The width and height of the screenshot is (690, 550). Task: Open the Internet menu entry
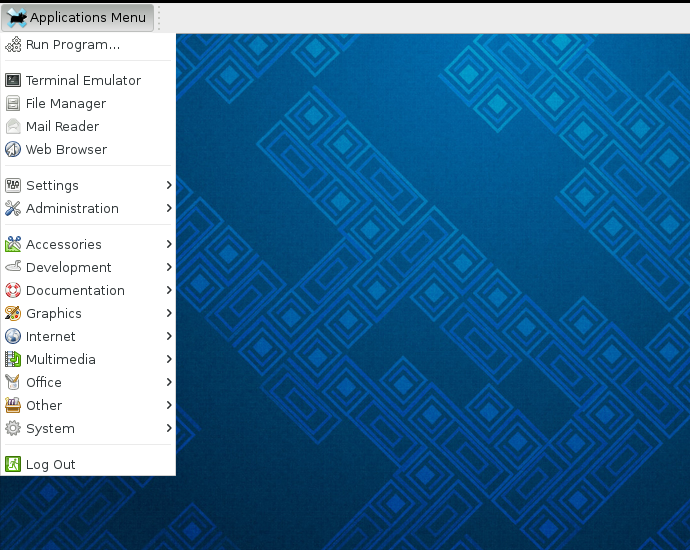[50, 336]
